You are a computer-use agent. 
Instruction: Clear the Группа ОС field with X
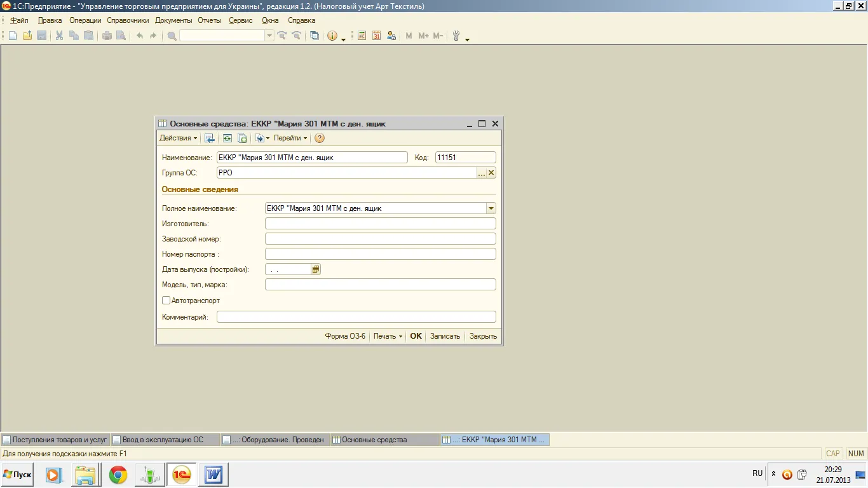point(491,173)
